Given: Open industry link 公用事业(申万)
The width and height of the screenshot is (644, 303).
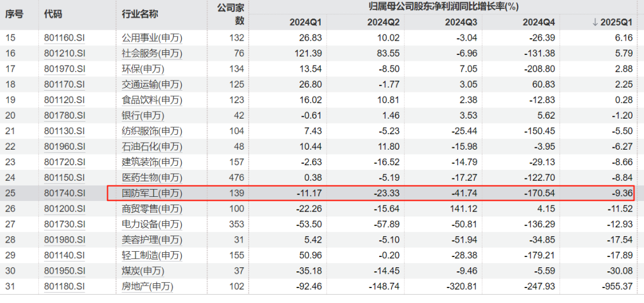Looking at the screenshot, I should click(151, 38).
